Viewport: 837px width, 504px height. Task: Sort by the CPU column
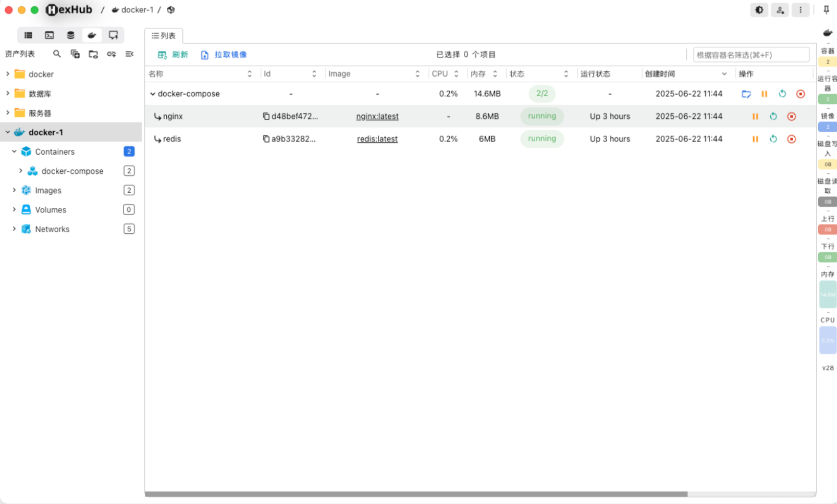(x=456, y=74)
